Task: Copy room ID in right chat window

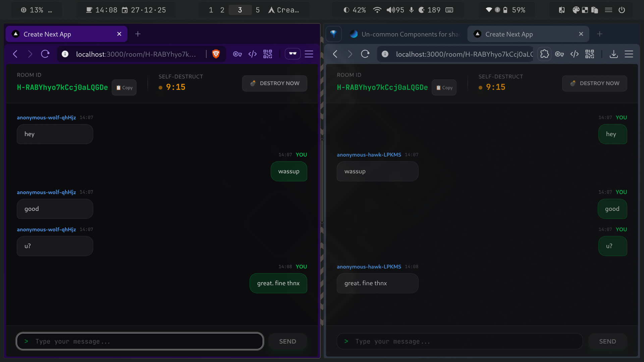Action: 444,87
